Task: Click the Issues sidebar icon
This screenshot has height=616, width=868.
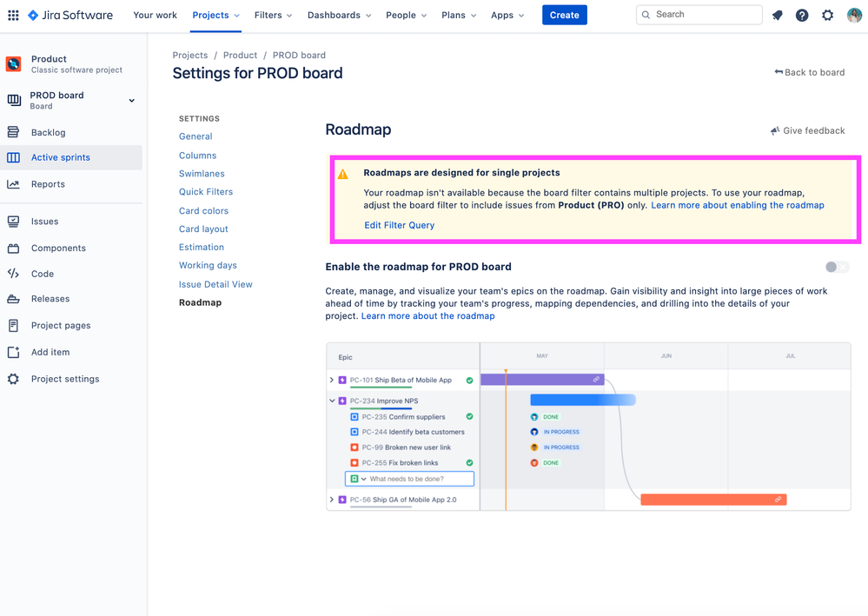Action: point(13,222)
